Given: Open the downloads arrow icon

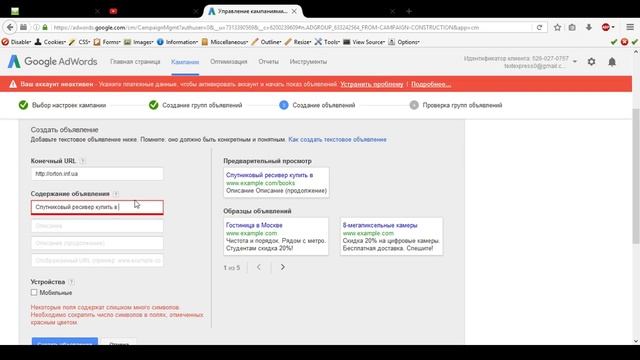Looking at the screenshot, I should pos(589,27).
